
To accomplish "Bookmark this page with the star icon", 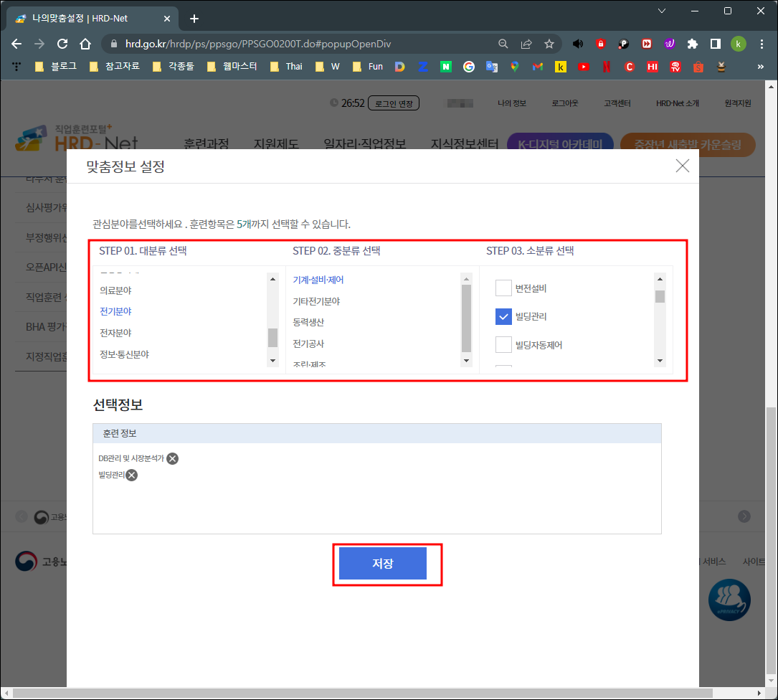I will pyautogui.click(x=549, y=44).
